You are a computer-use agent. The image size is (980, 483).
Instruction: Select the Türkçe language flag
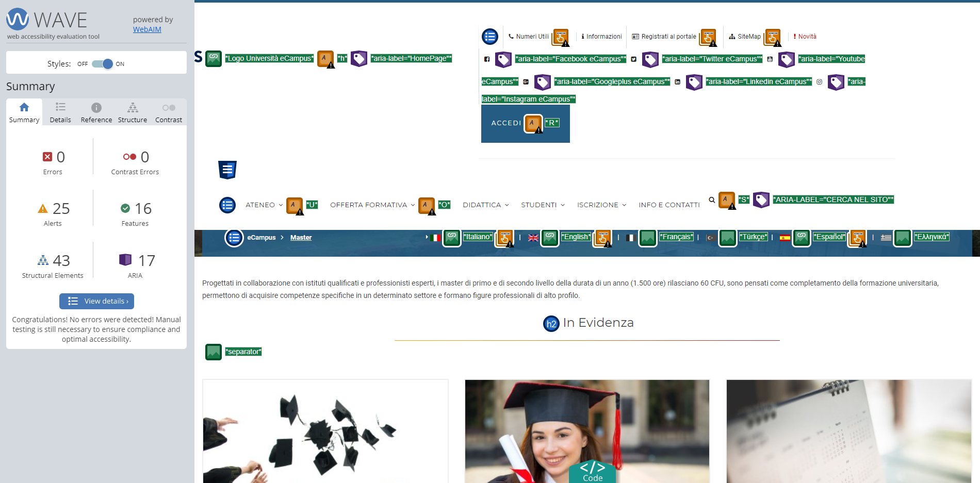click(711, 238)
